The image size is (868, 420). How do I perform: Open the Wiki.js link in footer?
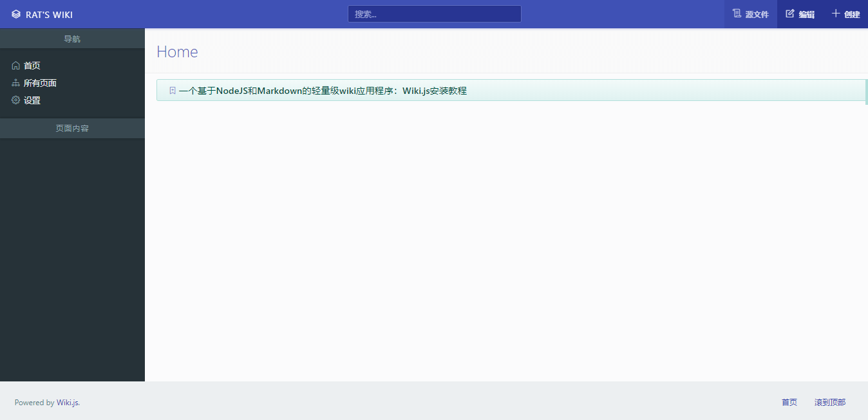pos(68,403)
